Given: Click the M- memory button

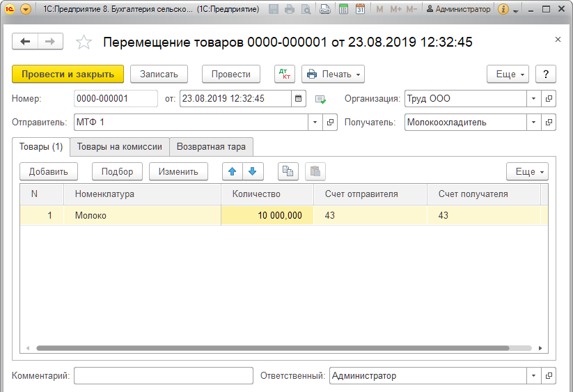Looking at the screenshot, I should point(411,9).
